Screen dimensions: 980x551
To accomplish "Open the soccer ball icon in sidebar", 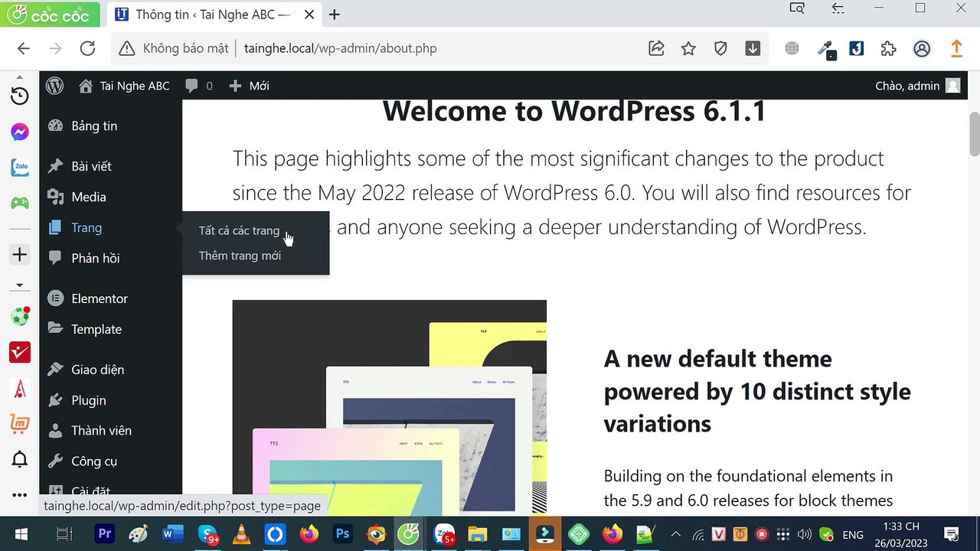I will (20, 316).
